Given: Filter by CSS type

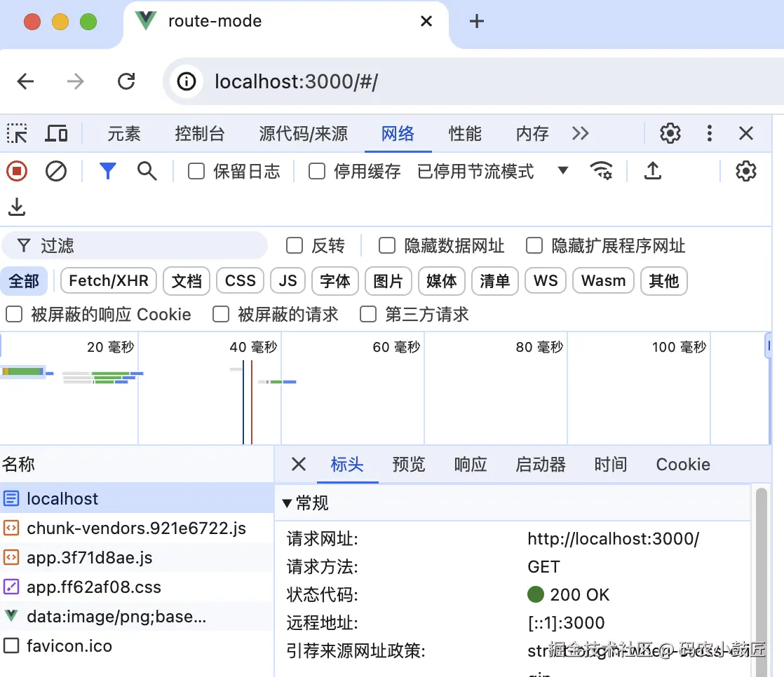Looking at the screenshot, I should (240, 281).
